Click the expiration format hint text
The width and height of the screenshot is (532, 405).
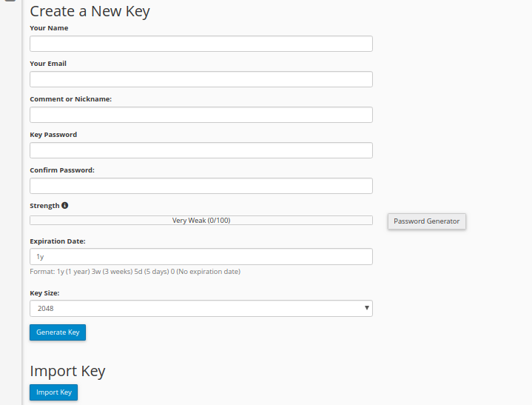[135, 272]
